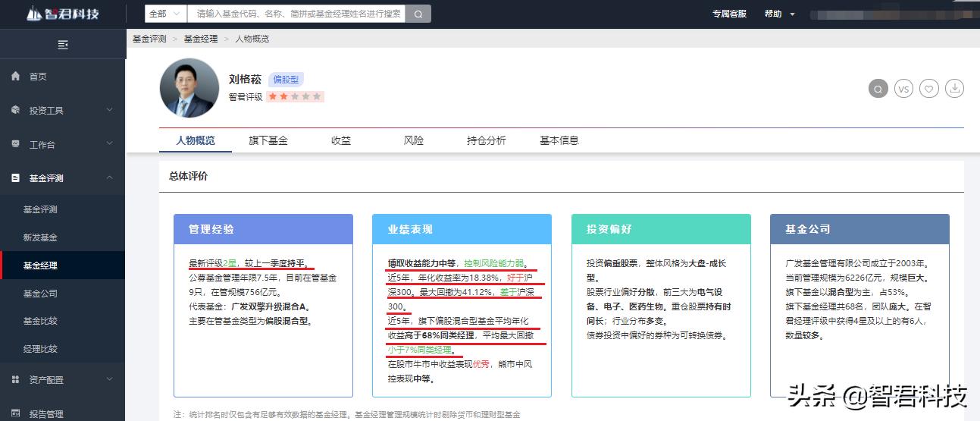This screenshot has height=421, width=980.
Task: Click the magnifier search button
Action: click(x=418, y=14)
